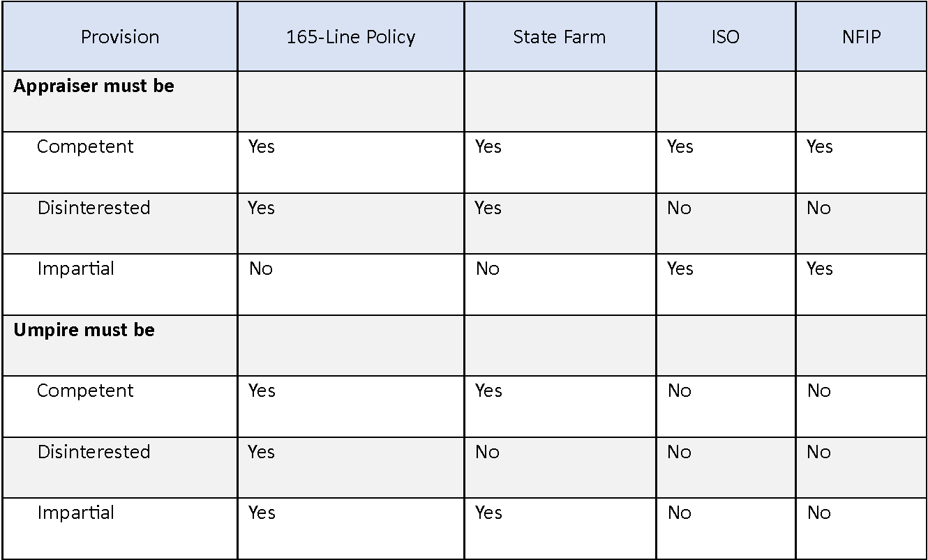This screenshot has height=560, width=928.
Task: Select the Disinterested label under Umpire section
Action: [93, 452]
